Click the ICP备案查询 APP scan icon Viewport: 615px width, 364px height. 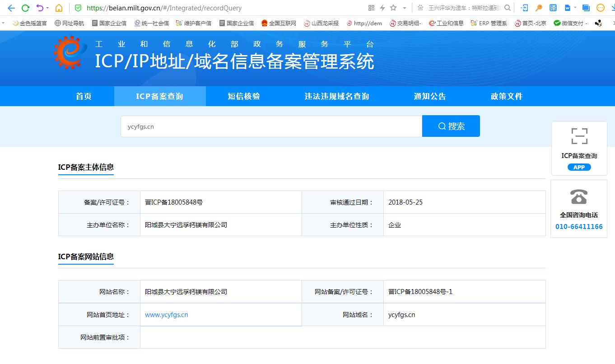579,136
